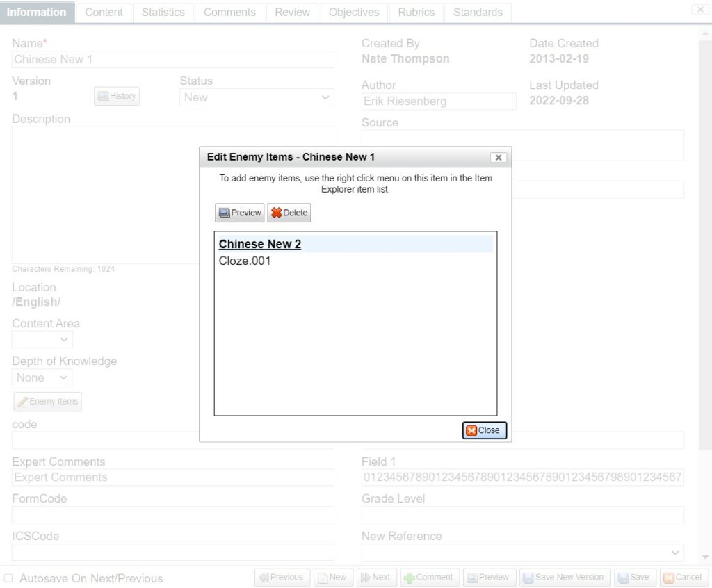Click the Save button
712x588 pixels.
(635, 578)
